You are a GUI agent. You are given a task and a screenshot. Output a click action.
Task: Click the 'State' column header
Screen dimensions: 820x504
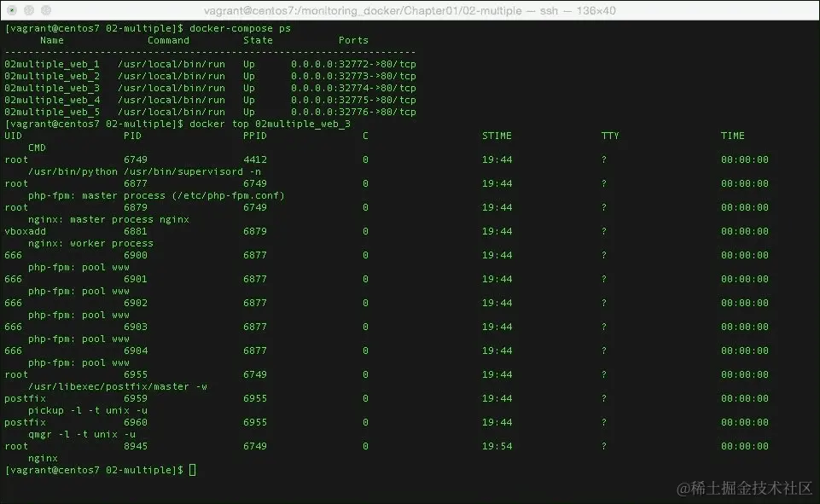coord(258,40)
